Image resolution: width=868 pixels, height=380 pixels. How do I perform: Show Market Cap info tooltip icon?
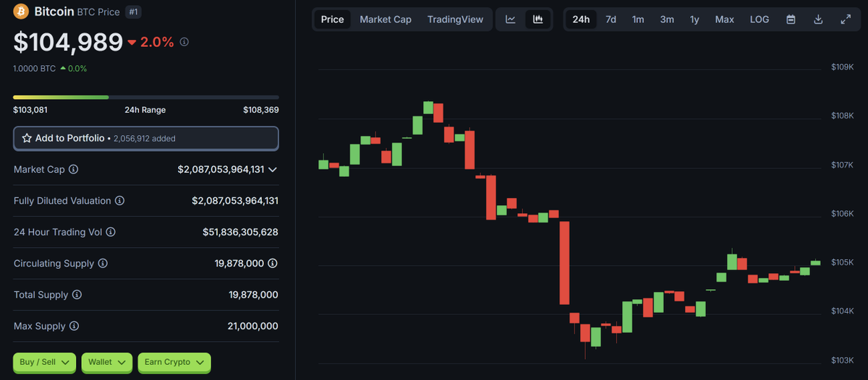[73, 169]
